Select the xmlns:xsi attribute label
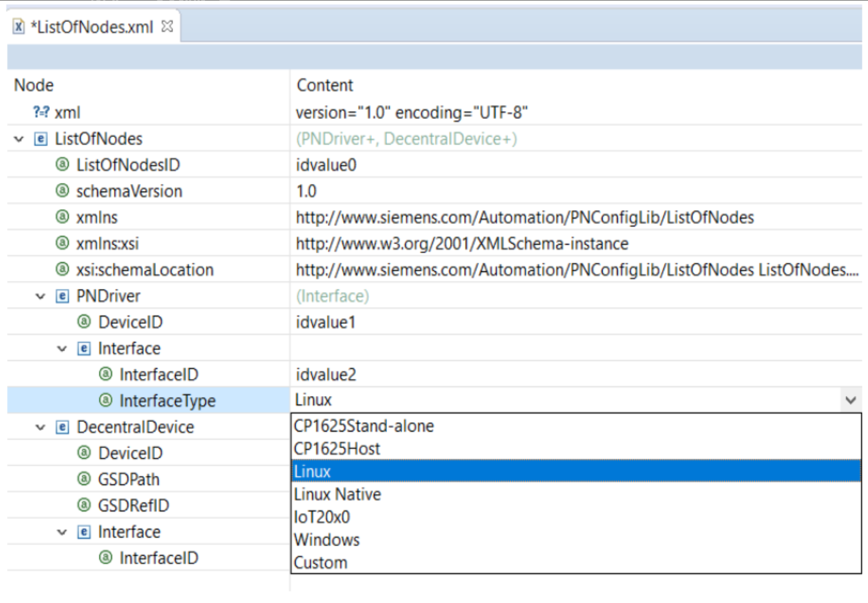868x603 pixels. tap(107, 244)
